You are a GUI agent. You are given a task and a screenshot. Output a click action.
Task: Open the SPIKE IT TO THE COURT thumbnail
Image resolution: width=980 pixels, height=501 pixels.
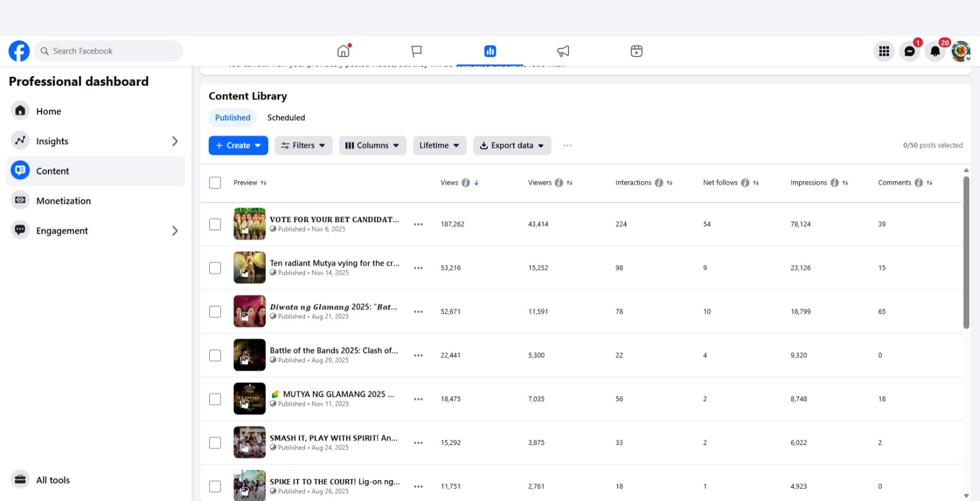point(250,485)
